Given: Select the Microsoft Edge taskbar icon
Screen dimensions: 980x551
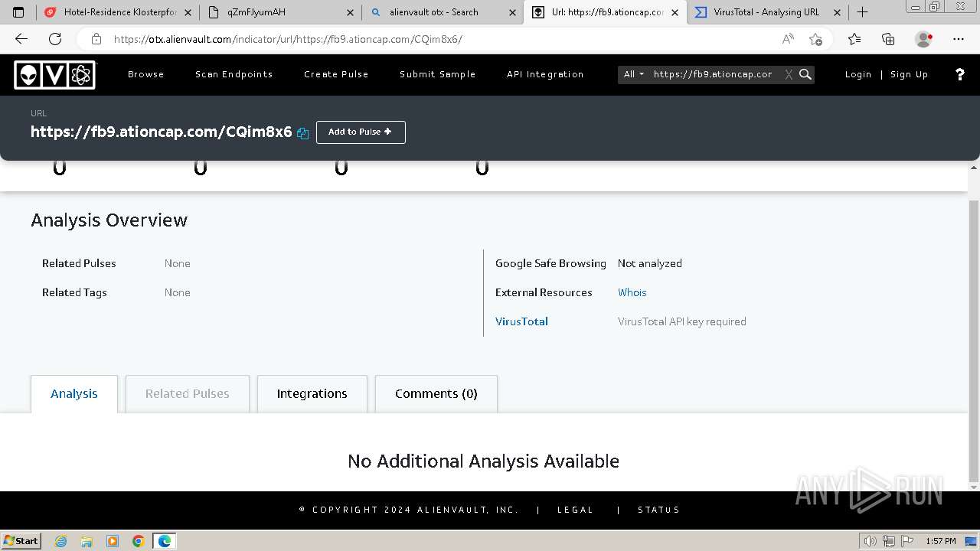Looking at the screenshot, I should (x=165, y=541).
